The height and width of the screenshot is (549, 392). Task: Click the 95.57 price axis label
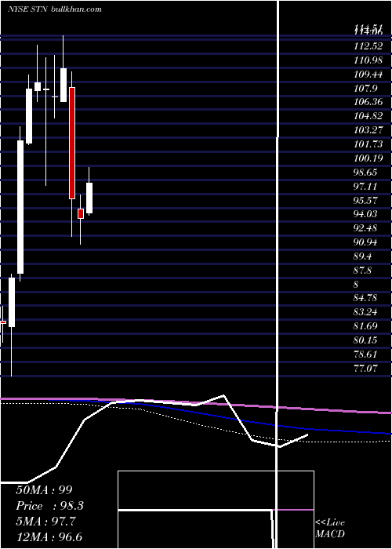pyautogui.click(x=365, y=200)
